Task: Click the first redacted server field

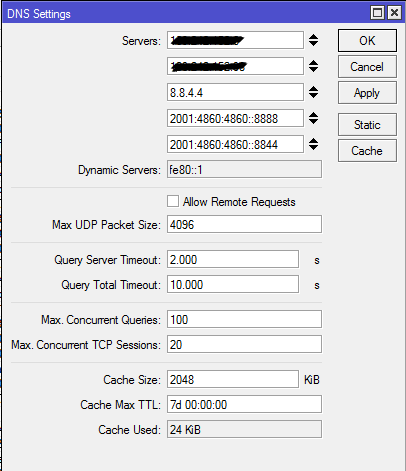Action: 235,40
